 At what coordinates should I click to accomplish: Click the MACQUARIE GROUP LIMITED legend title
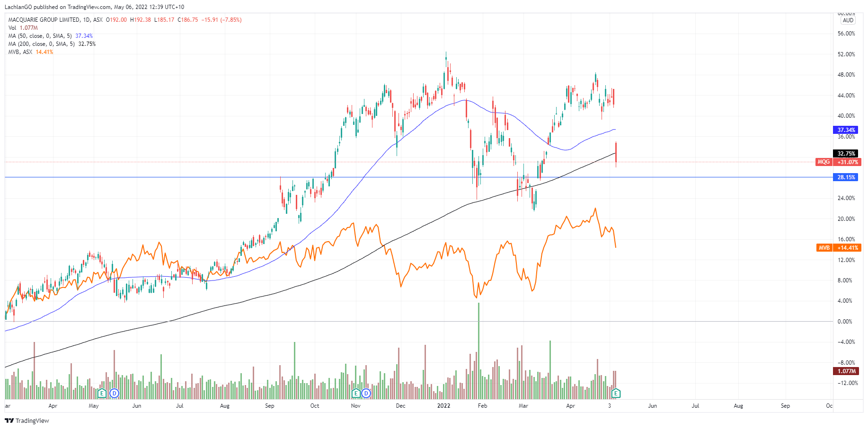coord(44,20)
